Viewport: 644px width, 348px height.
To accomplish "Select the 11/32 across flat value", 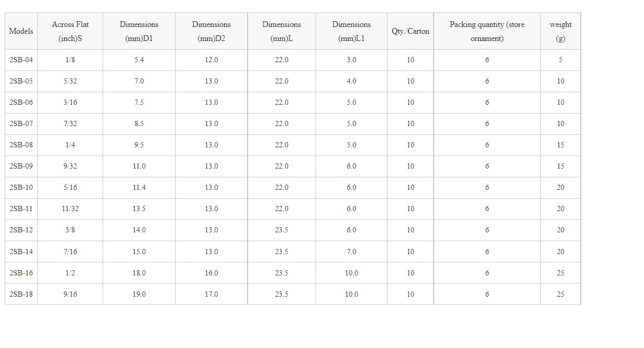I will (x=70, y=208).
